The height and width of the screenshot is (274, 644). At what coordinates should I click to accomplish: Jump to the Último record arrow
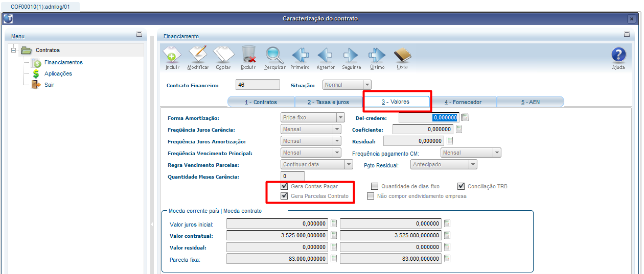coord(377,55)
